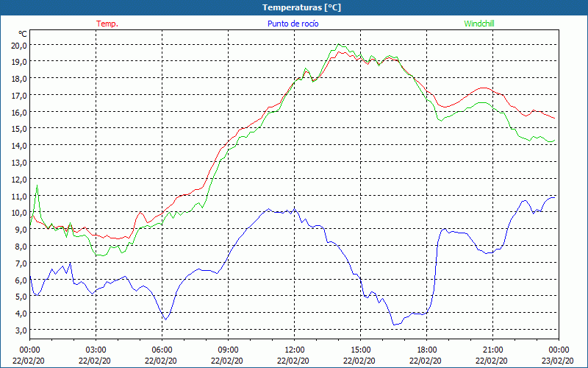Click the '14,0' vertical axis value
This screenshot has width=588, height=368.
(x=19, y=146)
